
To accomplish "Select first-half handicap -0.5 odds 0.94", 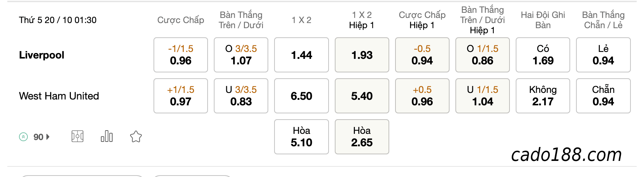I will [422, 55].
